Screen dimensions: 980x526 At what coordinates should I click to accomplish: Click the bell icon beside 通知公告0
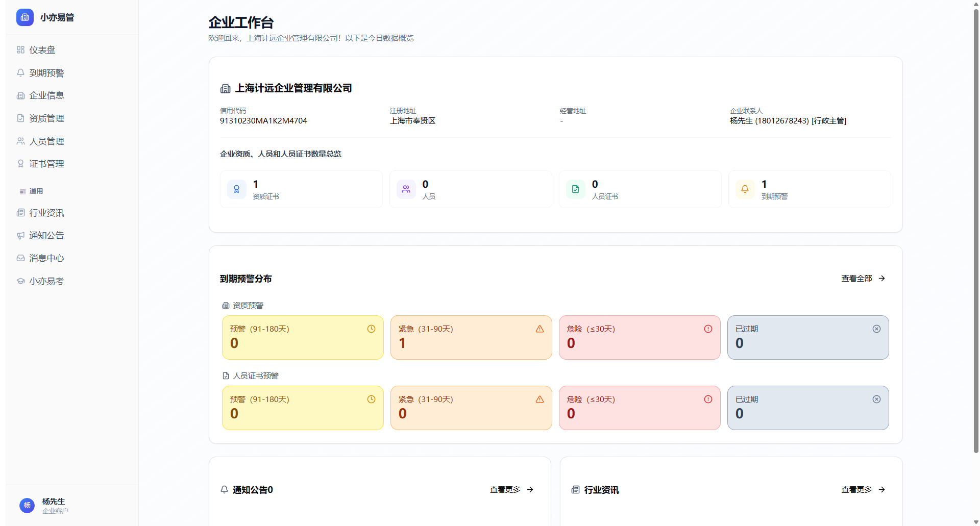(x=224, y=490)
